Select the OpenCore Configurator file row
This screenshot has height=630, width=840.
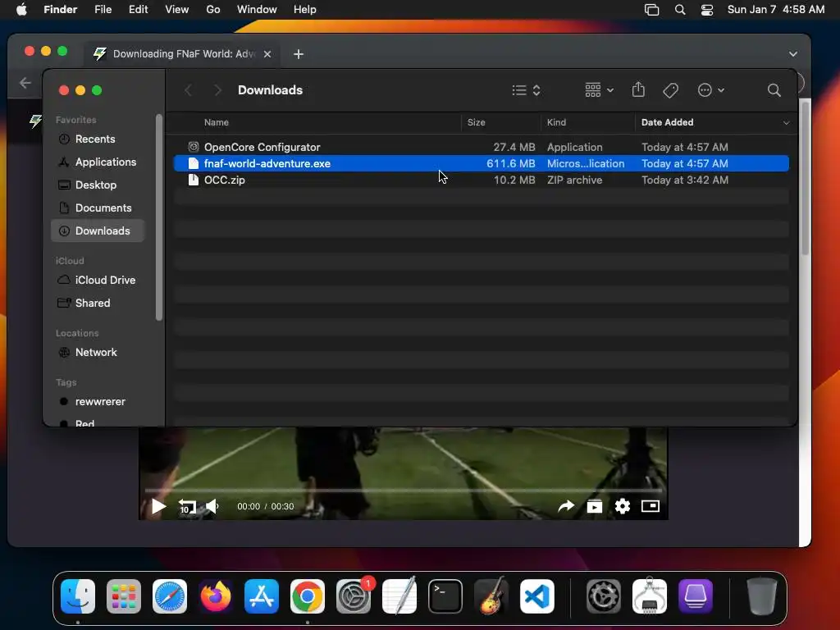pyautogui.click(x=481, y=147)
